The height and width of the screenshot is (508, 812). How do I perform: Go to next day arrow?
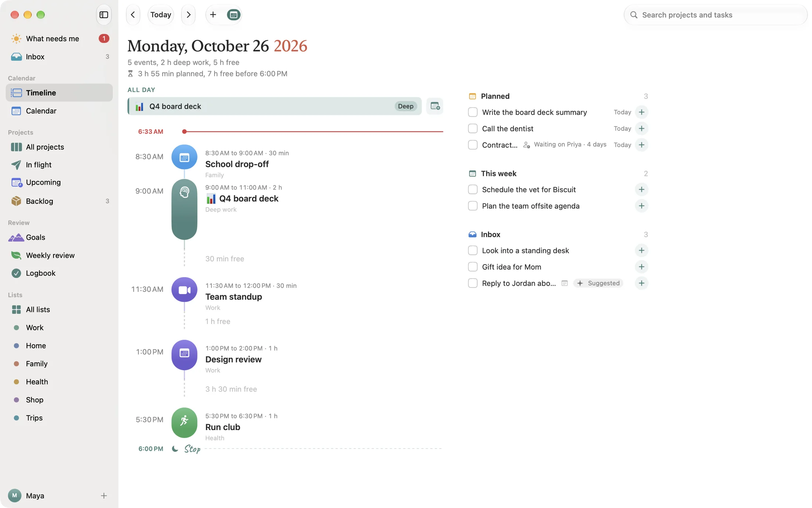coord(189,15)
